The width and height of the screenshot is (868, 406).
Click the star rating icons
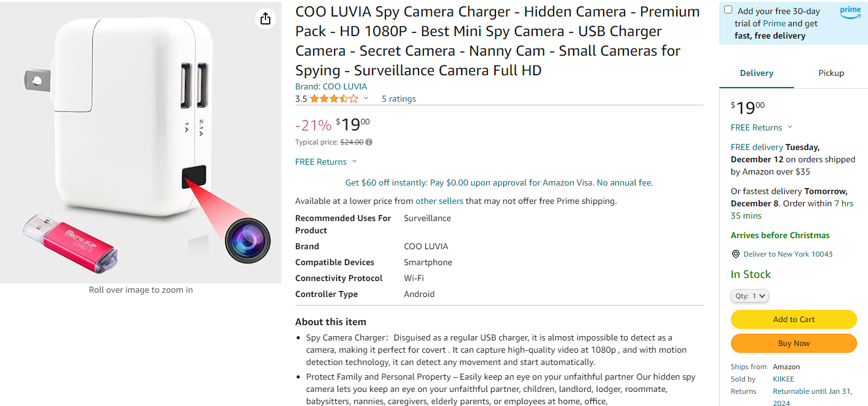pos(333,99)
